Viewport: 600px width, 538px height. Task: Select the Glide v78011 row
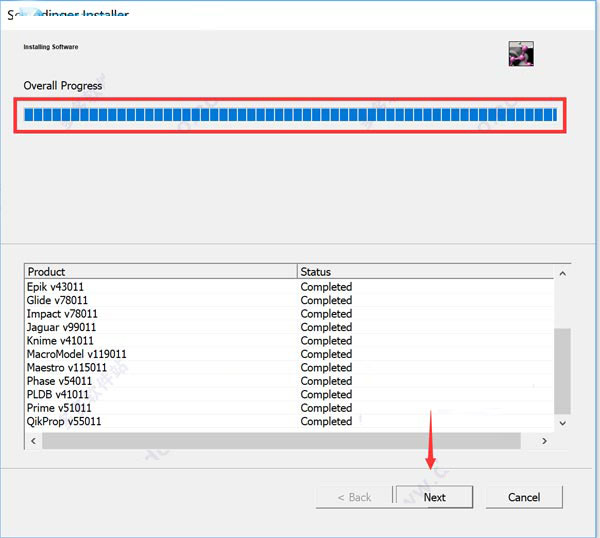pyautogui.click(x=289, y=300)
